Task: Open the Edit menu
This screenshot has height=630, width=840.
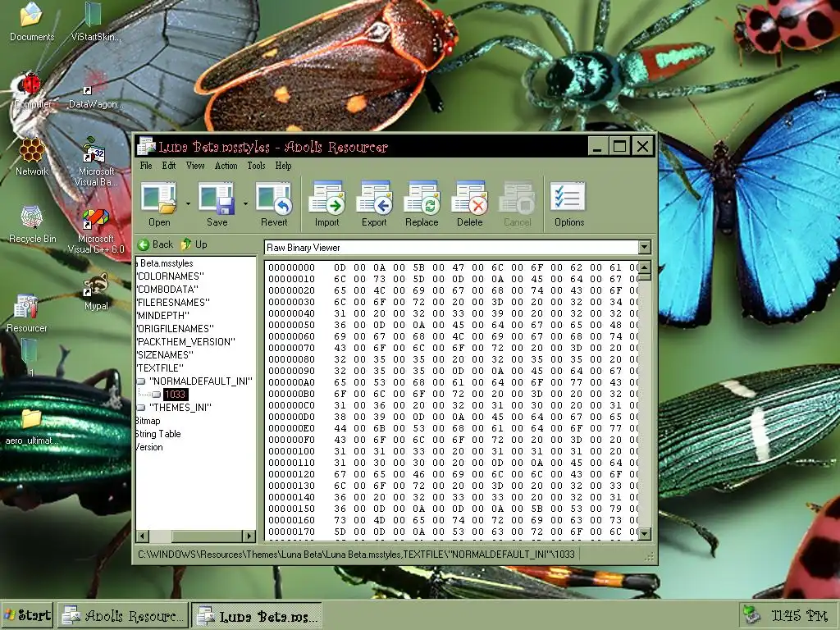Action: point(169,166)
